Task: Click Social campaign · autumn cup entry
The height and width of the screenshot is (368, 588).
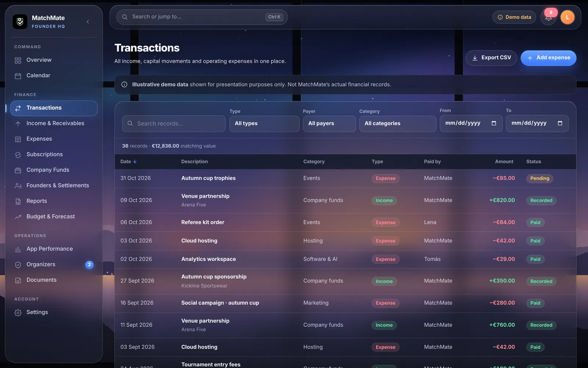Action: click(220, 303)
